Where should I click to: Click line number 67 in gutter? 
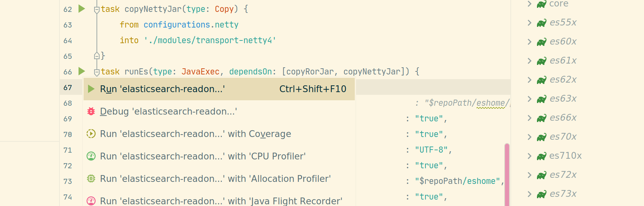(x=68, y=88)
